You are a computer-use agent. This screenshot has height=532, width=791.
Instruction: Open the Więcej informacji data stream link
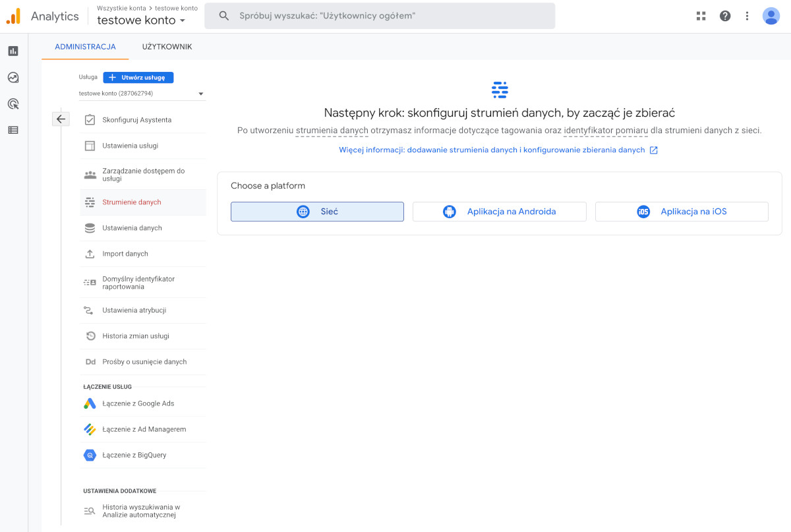492,150
